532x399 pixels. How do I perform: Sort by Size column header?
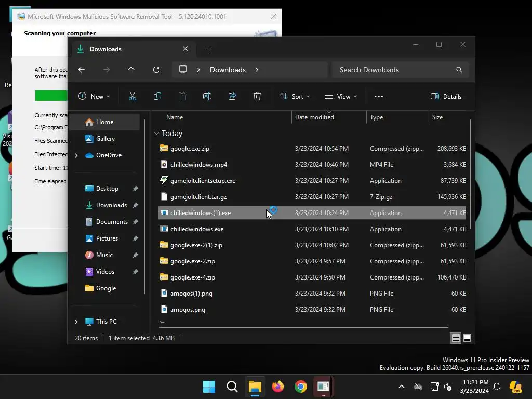pos(437,117)
